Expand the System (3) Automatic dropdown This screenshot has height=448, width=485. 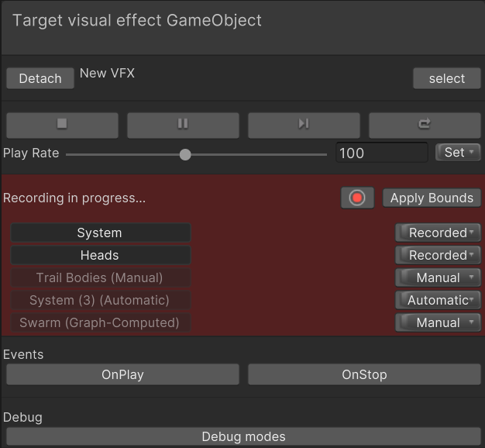[x=438, y=300]
